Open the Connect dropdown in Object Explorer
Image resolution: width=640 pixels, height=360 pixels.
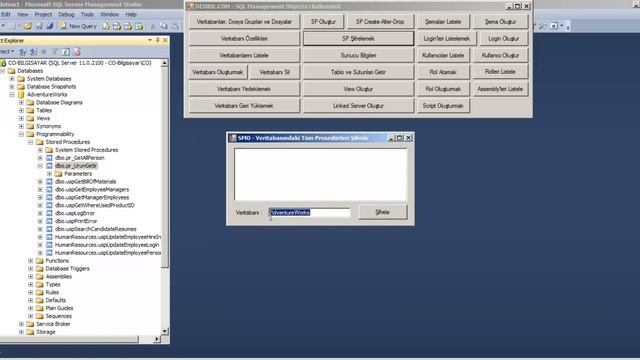(7, 52)
